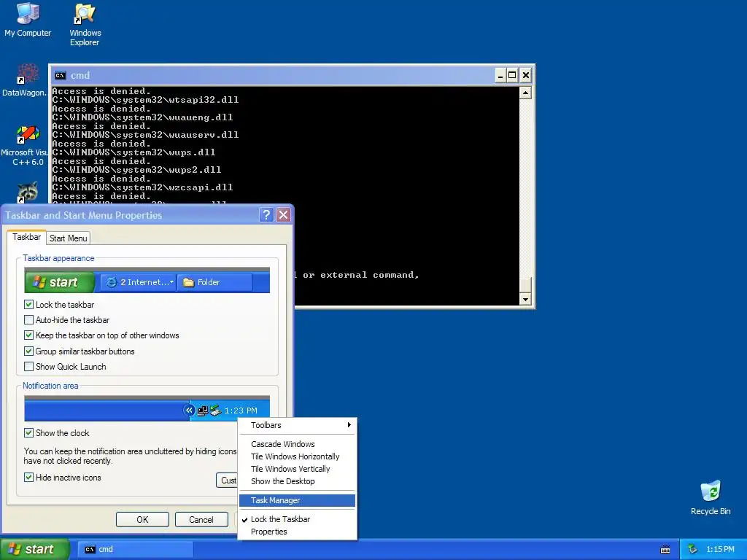Open the Windows start button
747x560 pixels.
coord(34,549)
